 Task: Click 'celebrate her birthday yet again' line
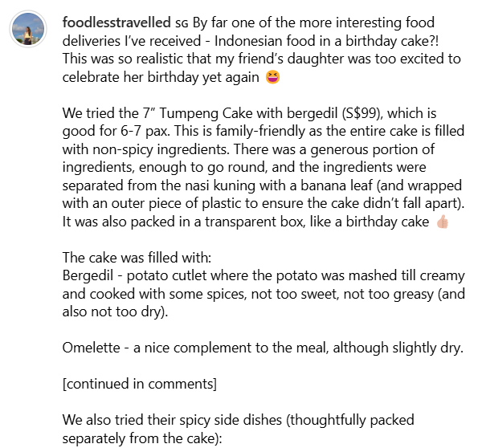(x=161, y=77)
